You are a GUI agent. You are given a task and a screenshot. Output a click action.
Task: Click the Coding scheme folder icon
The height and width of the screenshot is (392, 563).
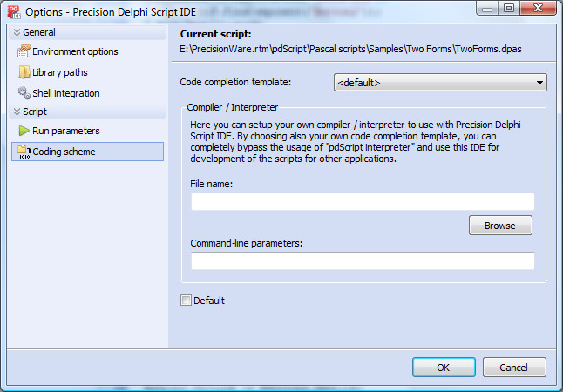pos(24,152)
